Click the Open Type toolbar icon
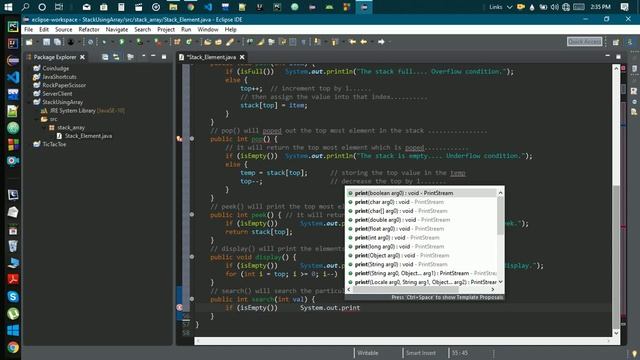 coord(207,42)
